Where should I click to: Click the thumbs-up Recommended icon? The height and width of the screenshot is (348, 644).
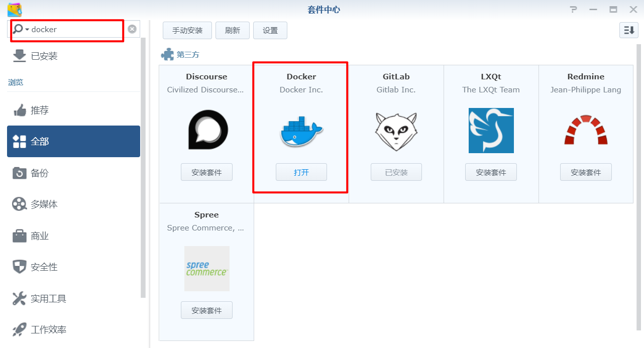[x=20, y=110]
